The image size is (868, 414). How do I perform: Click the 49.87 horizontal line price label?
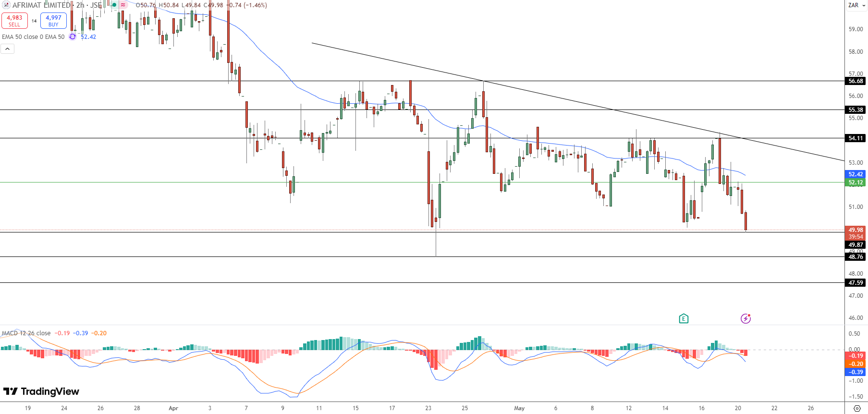[856, 245]
